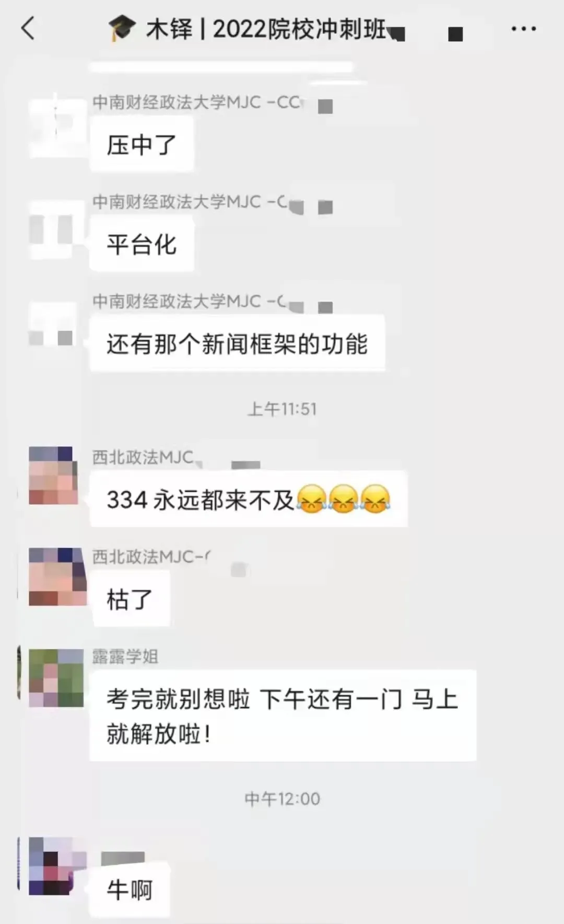Tap the 压中了 message bubble

(x=142, y=144)
